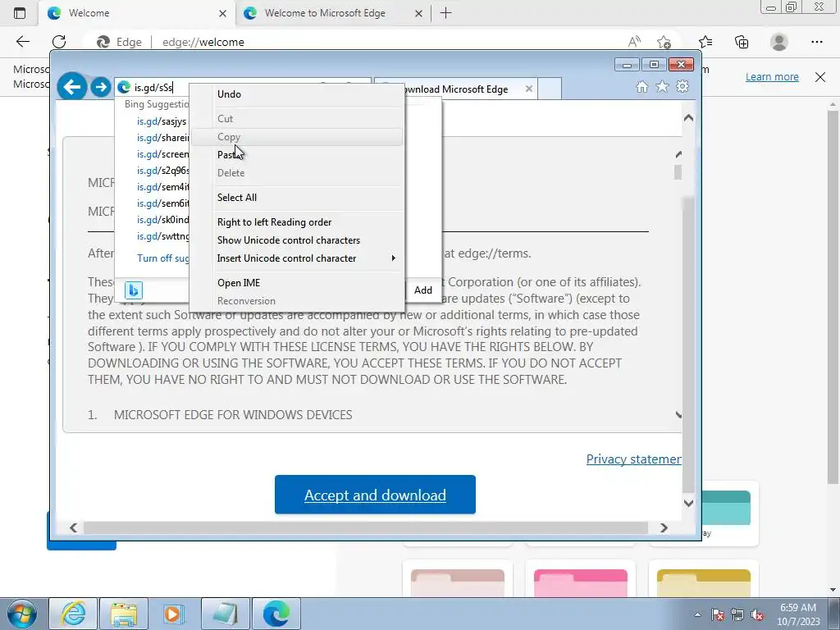Click Edge refresh button
Image resolution: width=840 pixels, height=630 pixels.
pyautogui.click(x=59, y=42)
